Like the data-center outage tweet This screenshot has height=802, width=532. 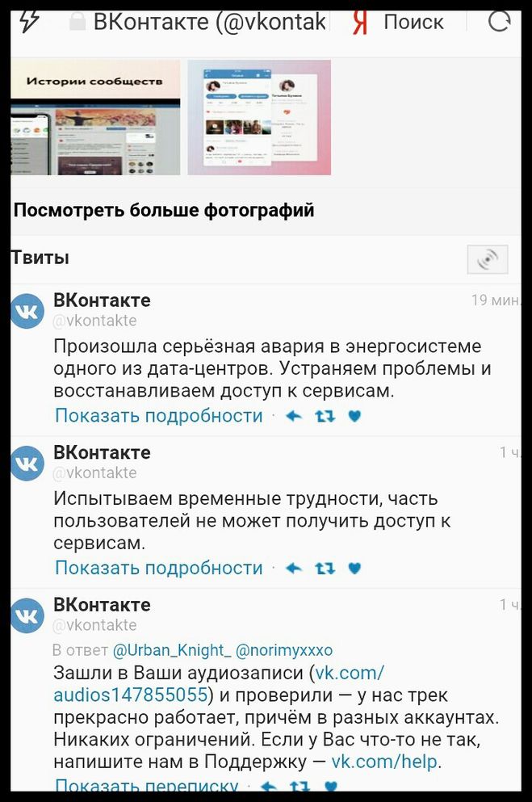tap(354, 416)
